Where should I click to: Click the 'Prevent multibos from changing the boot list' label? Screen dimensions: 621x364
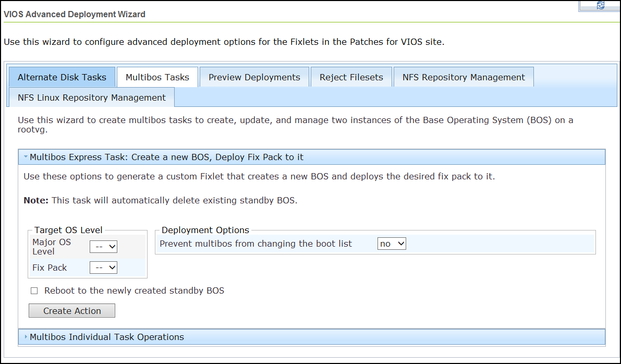pos(256,244)
